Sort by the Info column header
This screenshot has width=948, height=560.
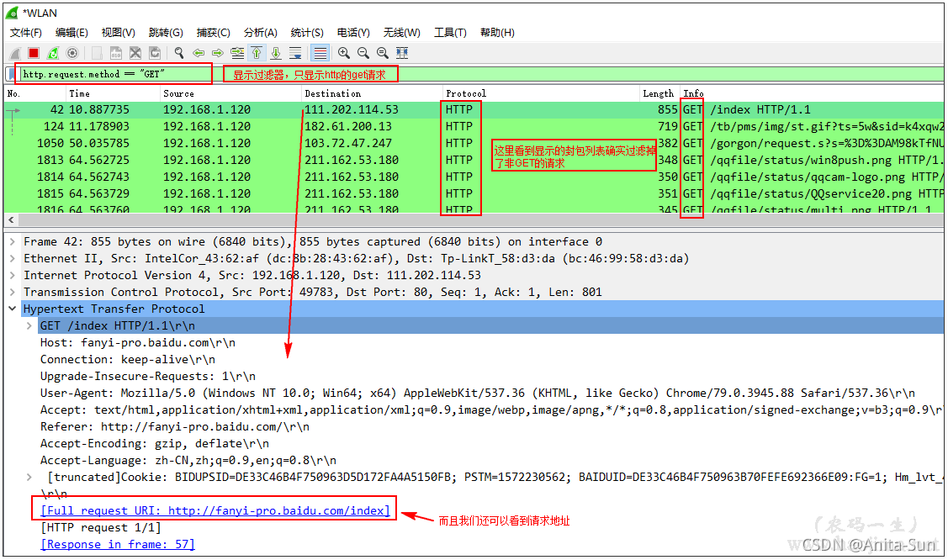[812, 93]
